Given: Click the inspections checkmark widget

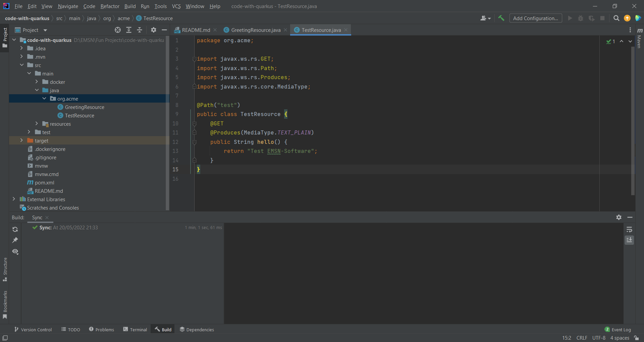Looking at the screenshot, I should (x=611, y=42).
